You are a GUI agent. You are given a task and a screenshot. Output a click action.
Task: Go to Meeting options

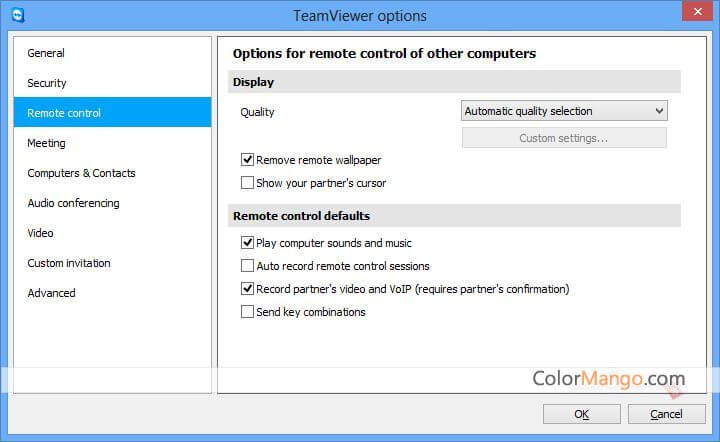pyautogui.click(x=46, y=143)
